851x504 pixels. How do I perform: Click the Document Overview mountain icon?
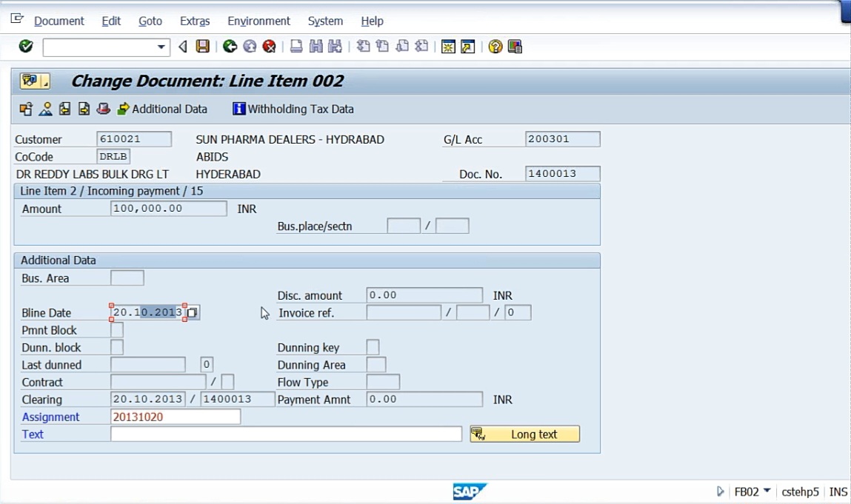coord(46,109)
